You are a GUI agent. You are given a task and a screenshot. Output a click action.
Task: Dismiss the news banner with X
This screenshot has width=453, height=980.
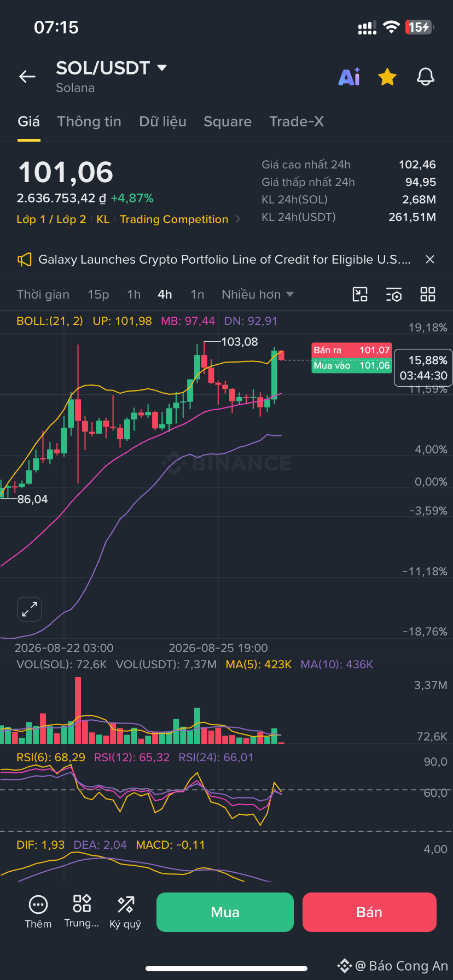[430, 259]
